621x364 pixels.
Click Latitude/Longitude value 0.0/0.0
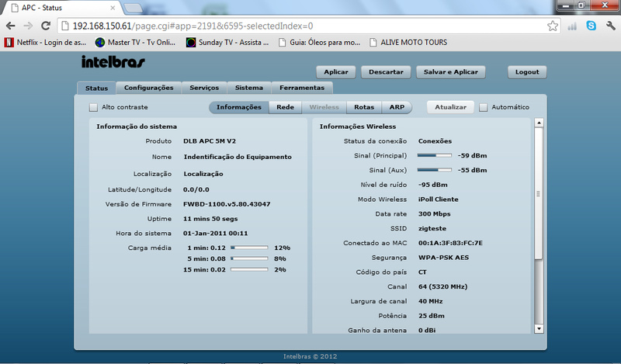pyautogui.click(x=196, y=189)
